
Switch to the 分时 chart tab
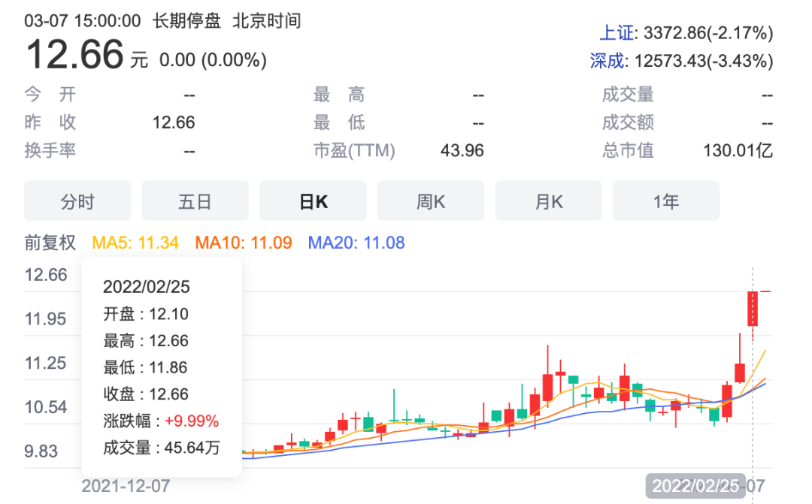[x=77, y=201]
